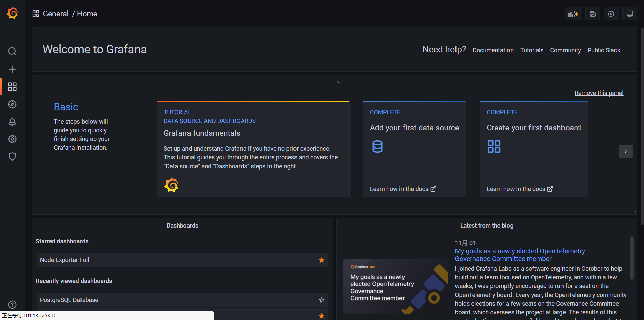
Task: Click the Latest from the blog panel title
Action: point(487,226)
